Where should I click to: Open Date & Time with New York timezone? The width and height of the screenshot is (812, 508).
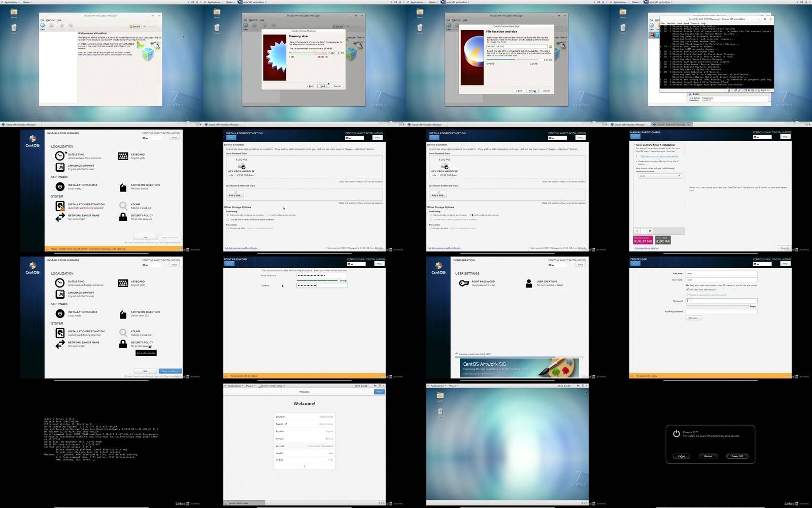point(79,156)
